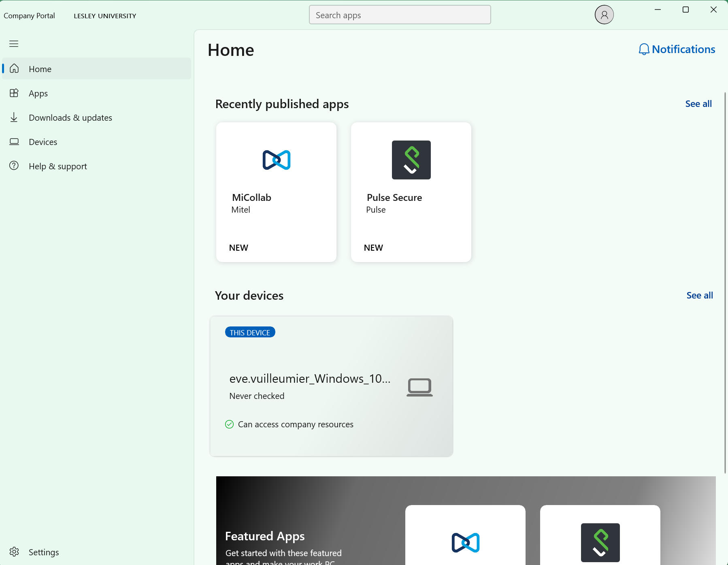
Task: Focus the Search apps field
Action: [x=400, y=15]
